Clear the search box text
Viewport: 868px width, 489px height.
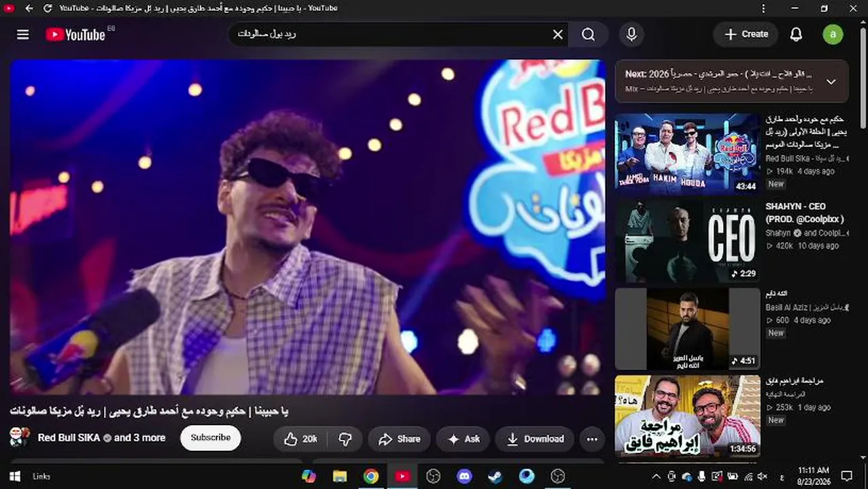558,34
